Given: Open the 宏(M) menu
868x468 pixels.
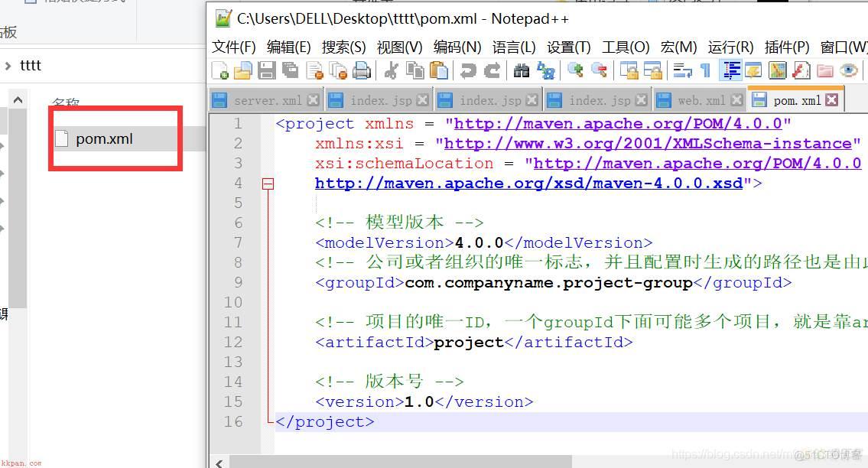Looking at the screenshot, I should click(x=678, y=47).
